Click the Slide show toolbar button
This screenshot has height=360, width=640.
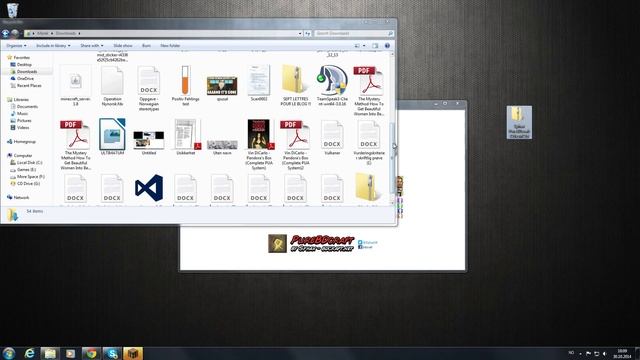tap(123, 46)
